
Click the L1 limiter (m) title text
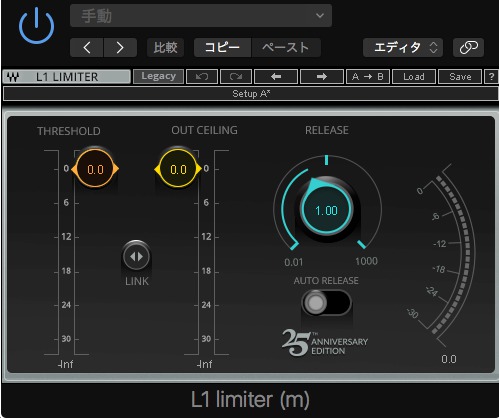[250, 399]
